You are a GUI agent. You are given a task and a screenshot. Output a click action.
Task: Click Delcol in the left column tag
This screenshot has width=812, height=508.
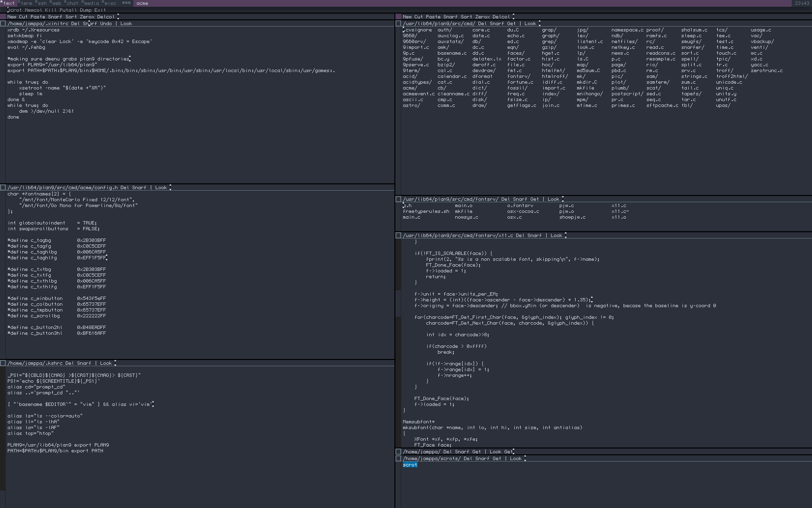pyautogui.click(x=106, y=16)
